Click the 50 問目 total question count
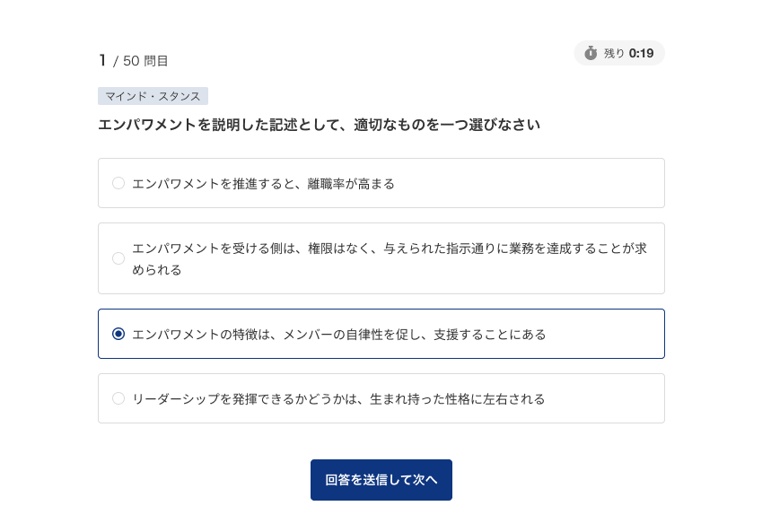The height and width of the screenshot is (532, 771). click(145, 61)
